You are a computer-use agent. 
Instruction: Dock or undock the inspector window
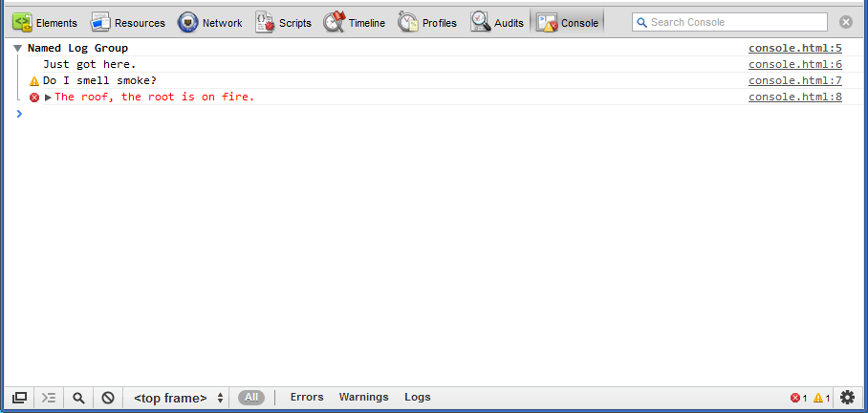point(18,398)
